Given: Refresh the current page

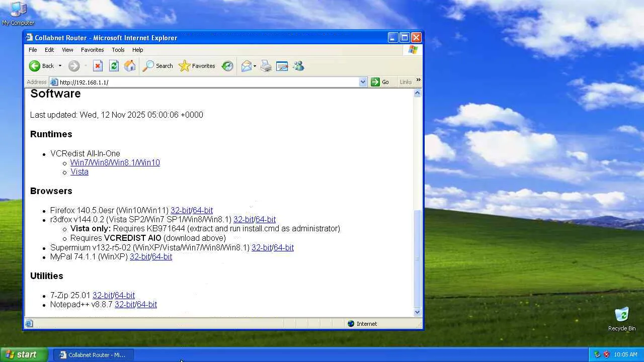Looking at the screenshot, I should [114, 66].
